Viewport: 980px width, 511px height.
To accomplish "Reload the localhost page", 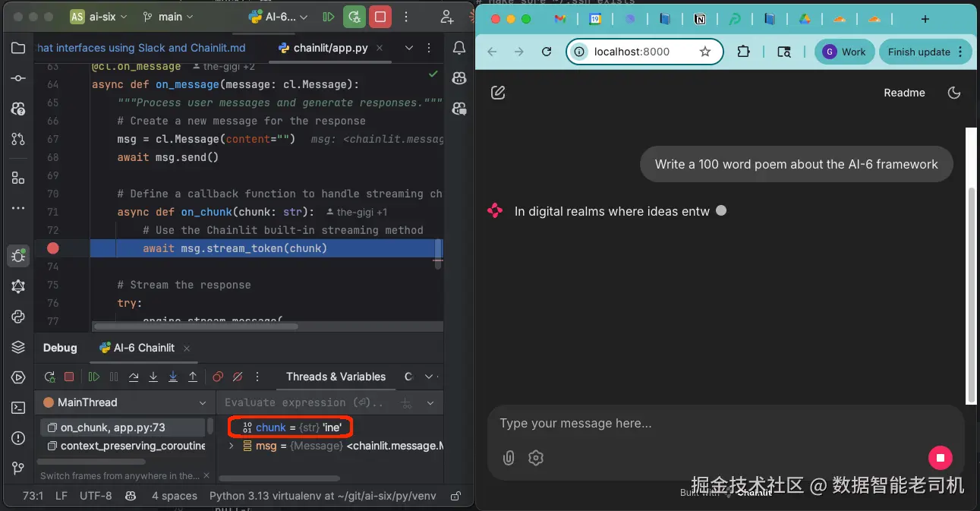I will pos(547,52).
